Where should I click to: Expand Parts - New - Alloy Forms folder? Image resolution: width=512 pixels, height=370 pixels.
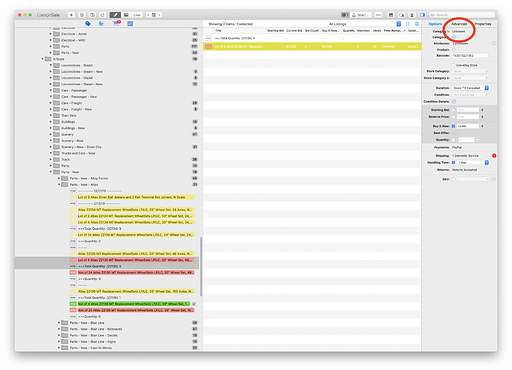(x=59, y=178)
